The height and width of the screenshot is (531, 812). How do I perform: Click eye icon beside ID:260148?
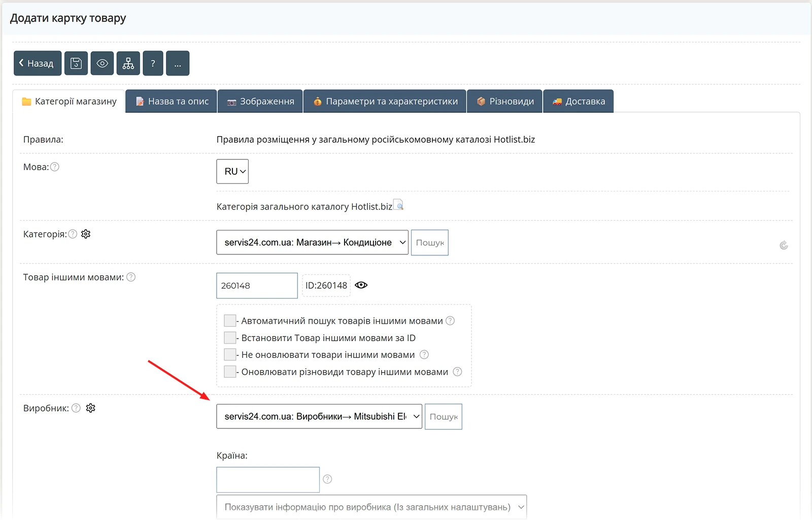point(361,285)
